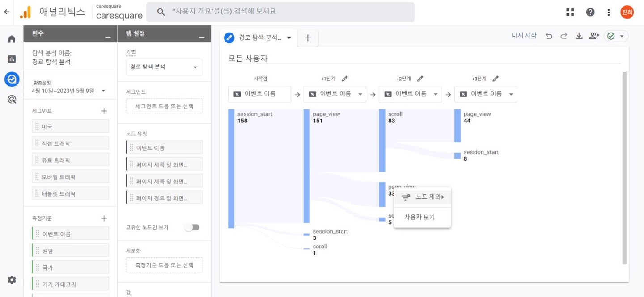
Task: Click the page_view 44 node
Action: [x=458, y=126]
